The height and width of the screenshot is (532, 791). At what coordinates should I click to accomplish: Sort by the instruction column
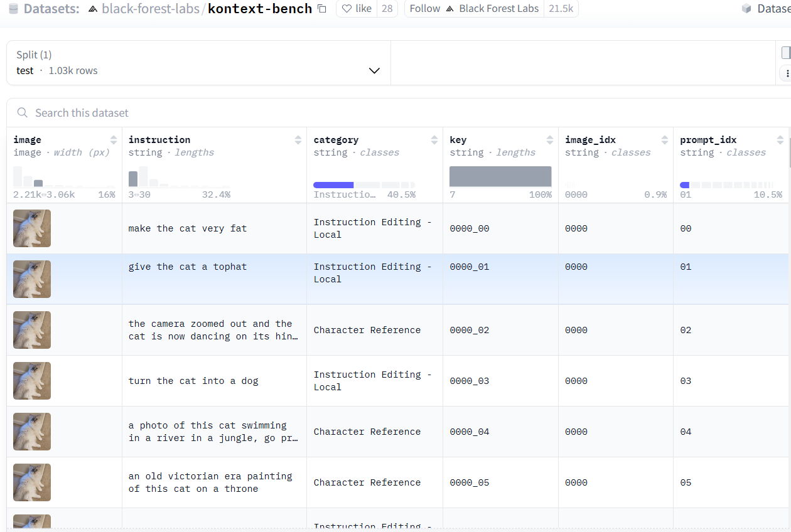298,140
